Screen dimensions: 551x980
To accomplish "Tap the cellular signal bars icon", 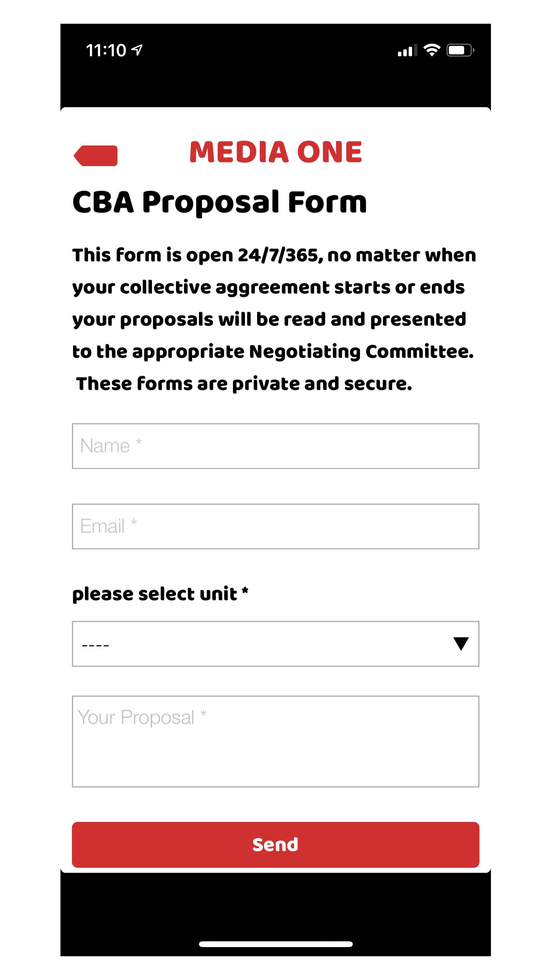I will click(407, 51).
